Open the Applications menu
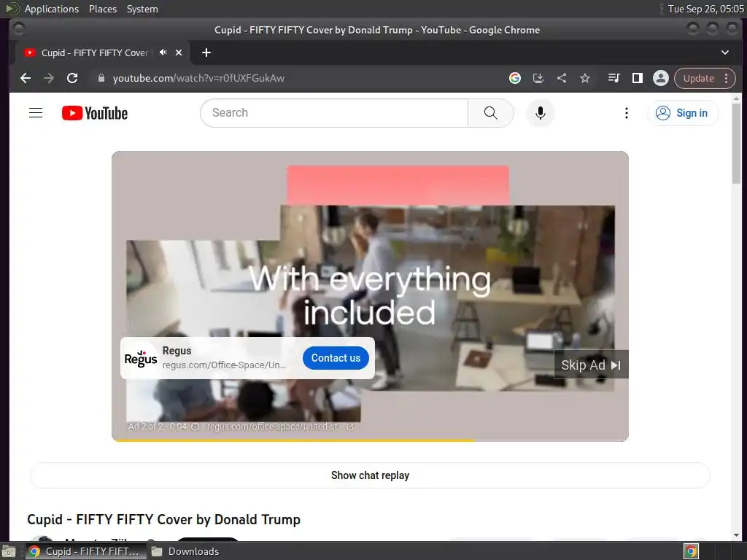Viewport: 747px width, 560px height. click(x=52, y=9)
